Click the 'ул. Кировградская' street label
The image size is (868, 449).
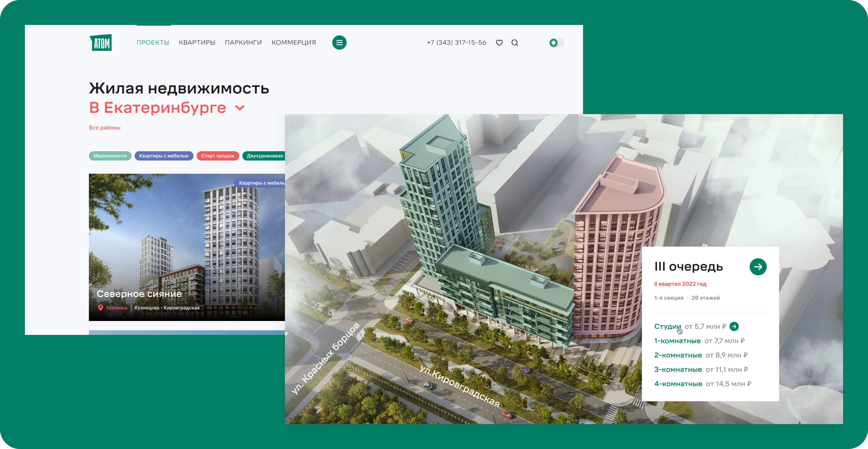[x=460, y=386]
